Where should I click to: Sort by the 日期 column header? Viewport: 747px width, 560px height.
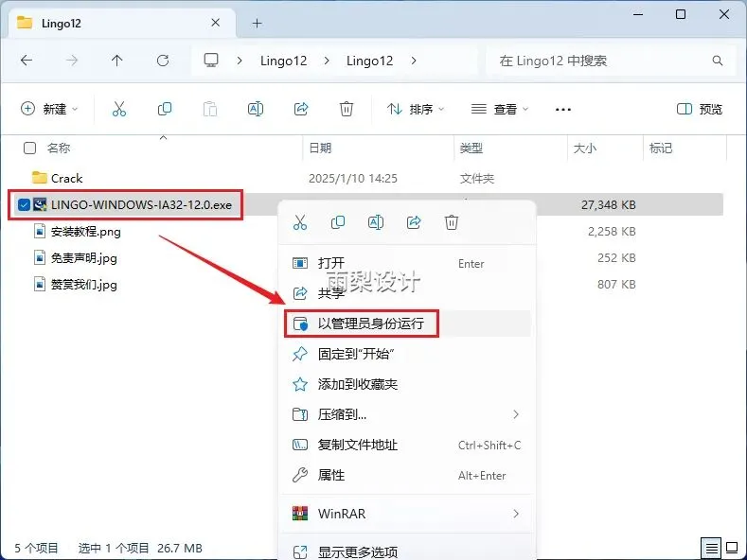(x=320, y=149)
